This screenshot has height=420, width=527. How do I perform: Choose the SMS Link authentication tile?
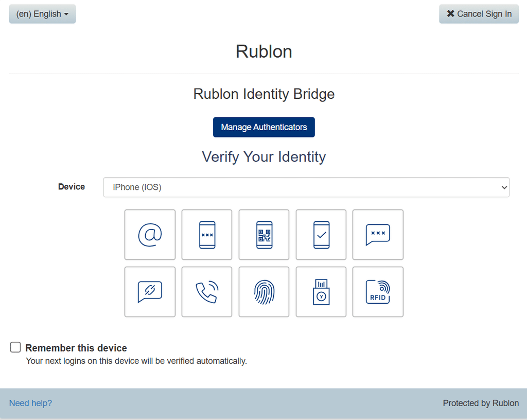(x=150, y=292)
